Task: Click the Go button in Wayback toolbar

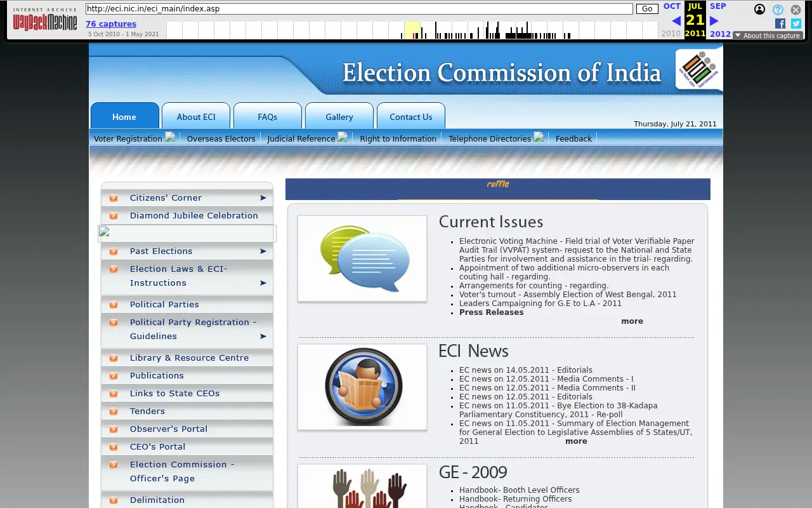Action: (x=647, y=9)
